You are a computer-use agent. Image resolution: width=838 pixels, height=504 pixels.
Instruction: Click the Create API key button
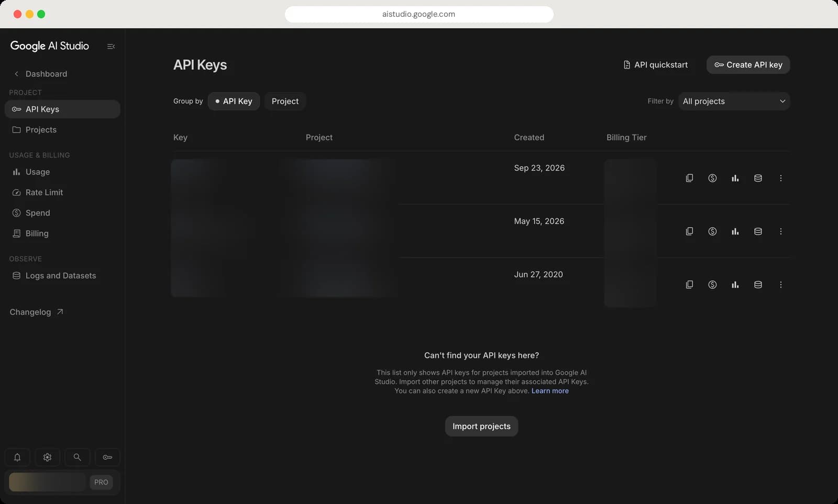pos(748,65)
